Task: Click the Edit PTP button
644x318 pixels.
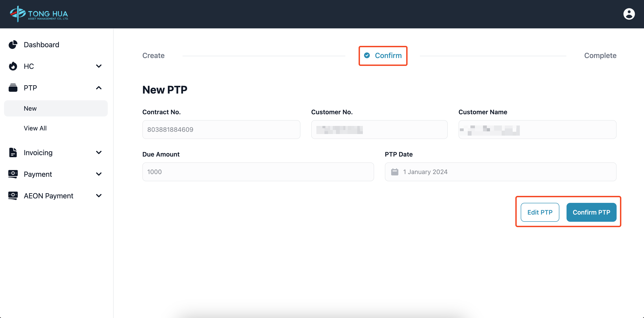Action: (540, 212)
